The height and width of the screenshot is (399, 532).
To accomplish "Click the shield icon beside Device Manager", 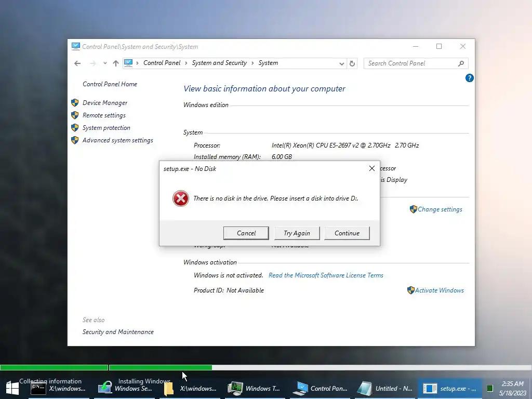I will point(75,102).
